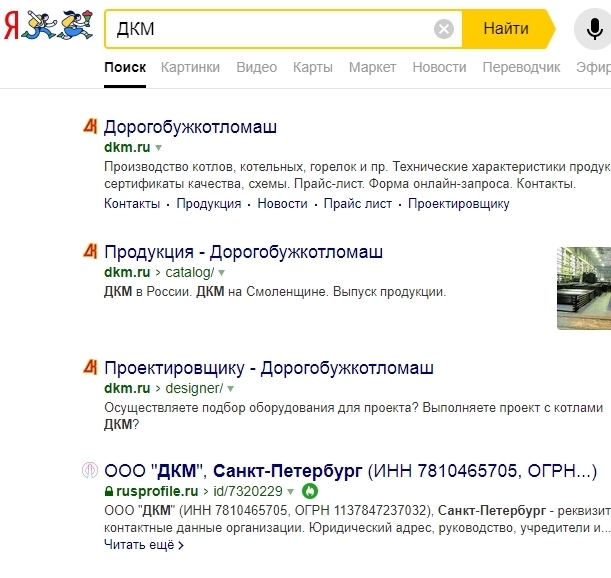This screenshot has width=611, height=578.
Task: Open dropdown arrow after dkm.ru catalog/
Action: pyautogui.click(x=222, y=272)
